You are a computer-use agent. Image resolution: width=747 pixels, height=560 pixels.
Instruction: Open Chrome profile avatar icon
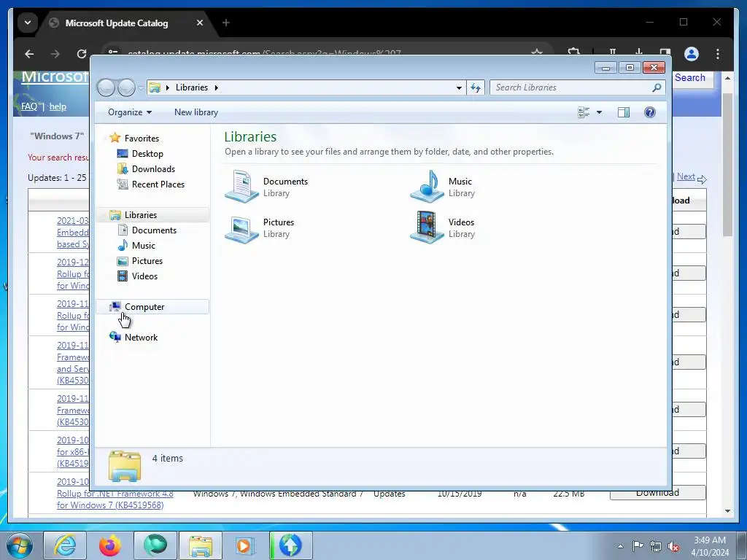click(x=692, y=54)
